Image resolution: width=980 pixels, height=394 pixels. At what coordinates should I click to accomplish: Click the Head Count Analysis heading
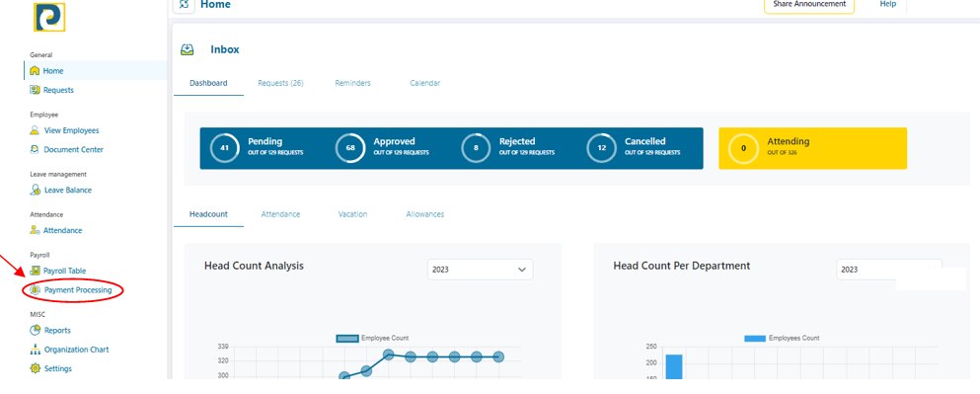tap(254, 266)
